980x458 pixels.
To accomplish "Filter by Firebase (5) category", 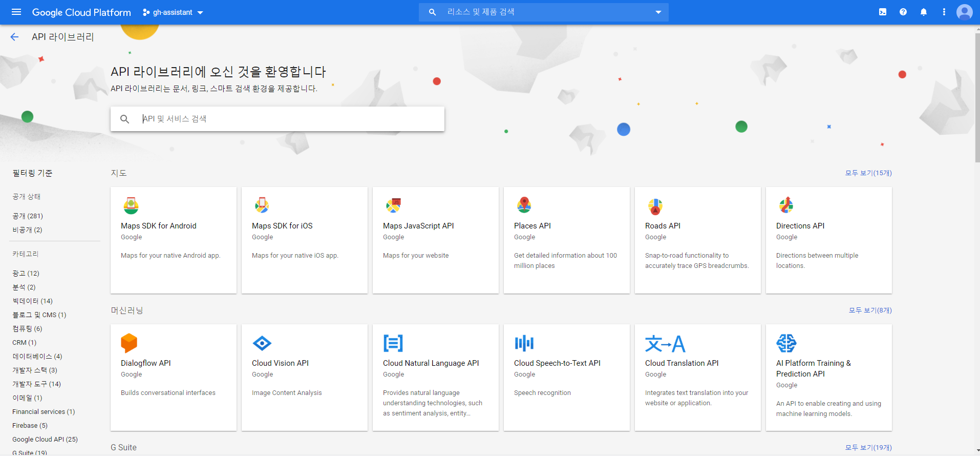I will [30, 426].
